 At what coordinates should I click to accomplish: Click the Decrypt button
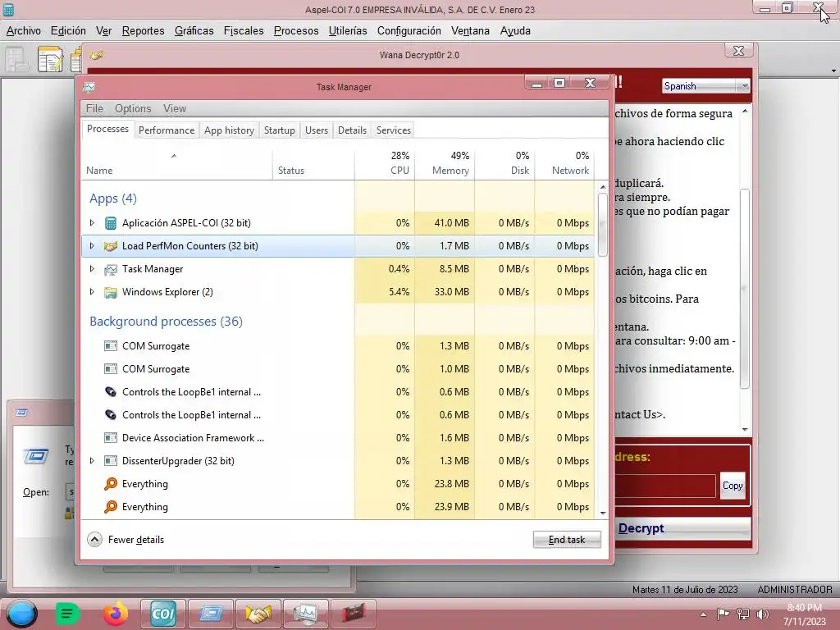[682, 528]
